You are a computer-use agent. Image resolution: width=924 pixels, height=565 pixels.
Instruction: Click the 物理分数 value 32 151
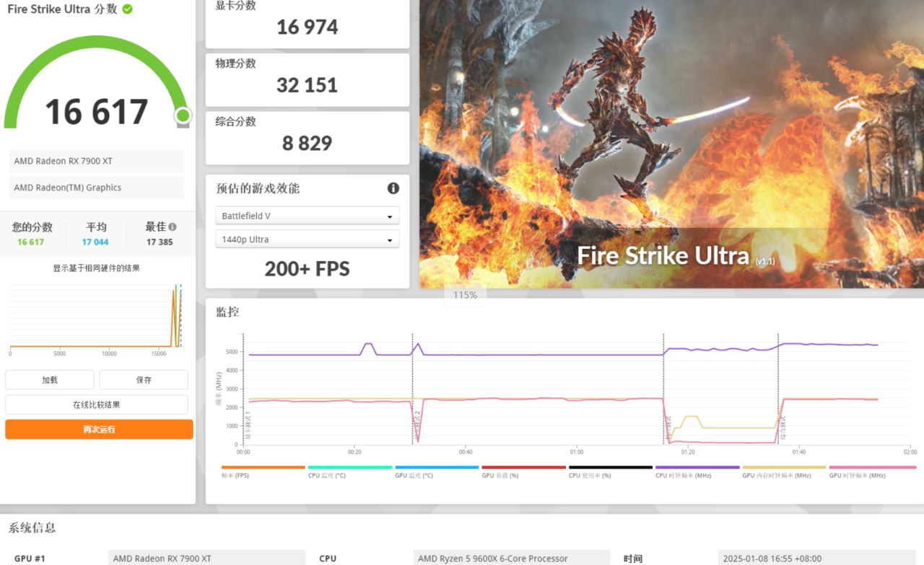click(308, 85)
